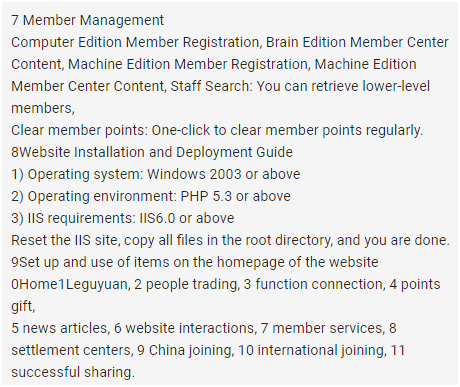Click the 'successful sharing.' text
The image size is (460, 387).
(x=73, y=372)
